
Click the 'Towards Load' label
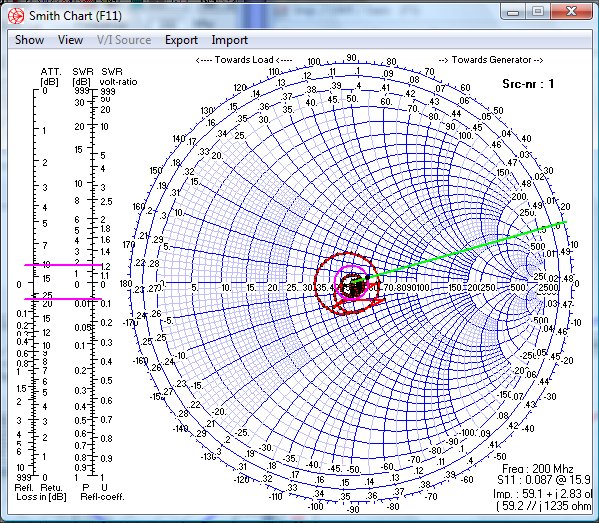(244, 60)
